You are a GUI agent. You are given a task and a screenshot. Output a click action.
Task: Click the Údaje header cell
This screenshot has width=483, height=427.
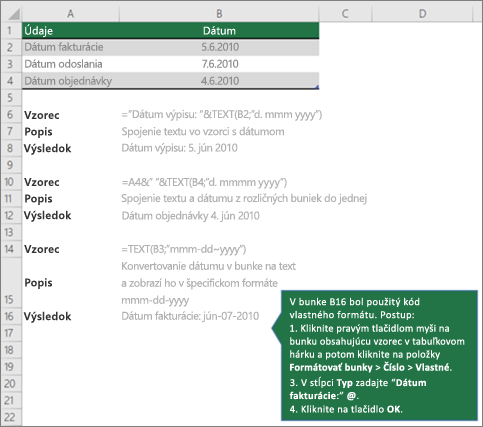click(71, 31)
